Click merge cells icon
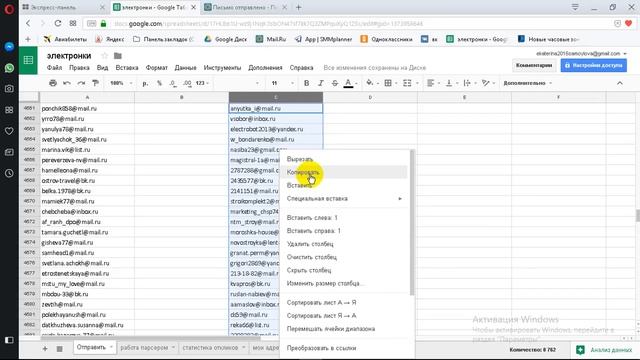This screenshot has height=360, width=640. [x=407, y=83]
